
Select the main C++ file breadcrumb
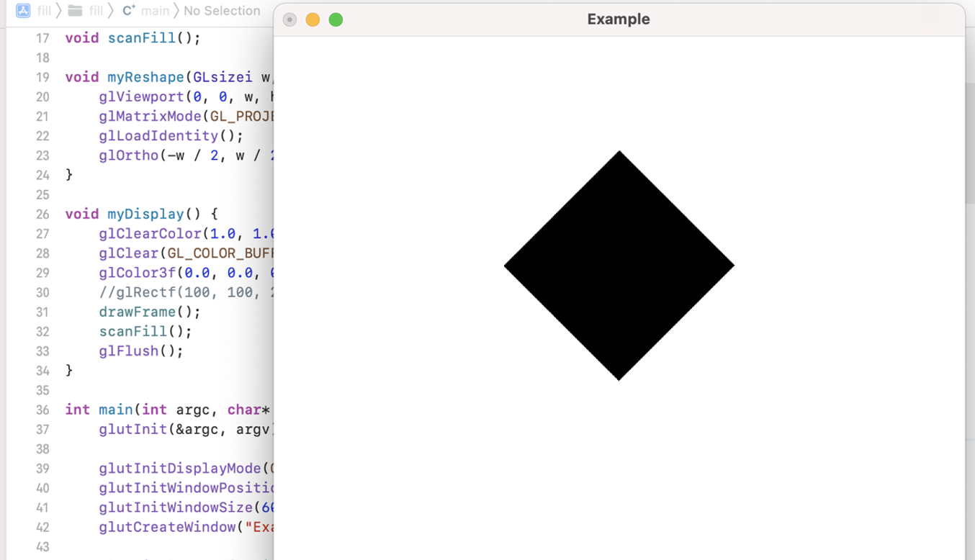click(145, 11)
